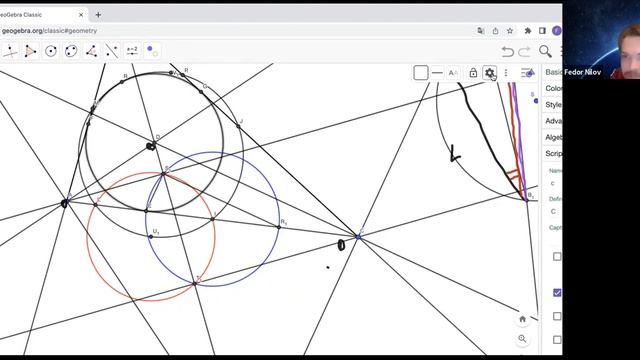The height and width of the screenshot is (360, 640).
Task: Switch to the Algebra properties tab
Action: [x=553, y=138]
